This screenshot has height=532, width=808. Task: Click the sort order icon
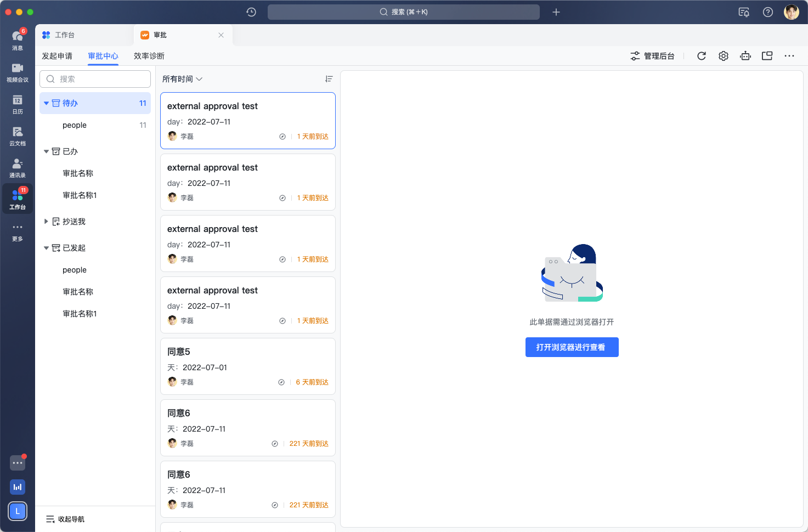point(329,79)
